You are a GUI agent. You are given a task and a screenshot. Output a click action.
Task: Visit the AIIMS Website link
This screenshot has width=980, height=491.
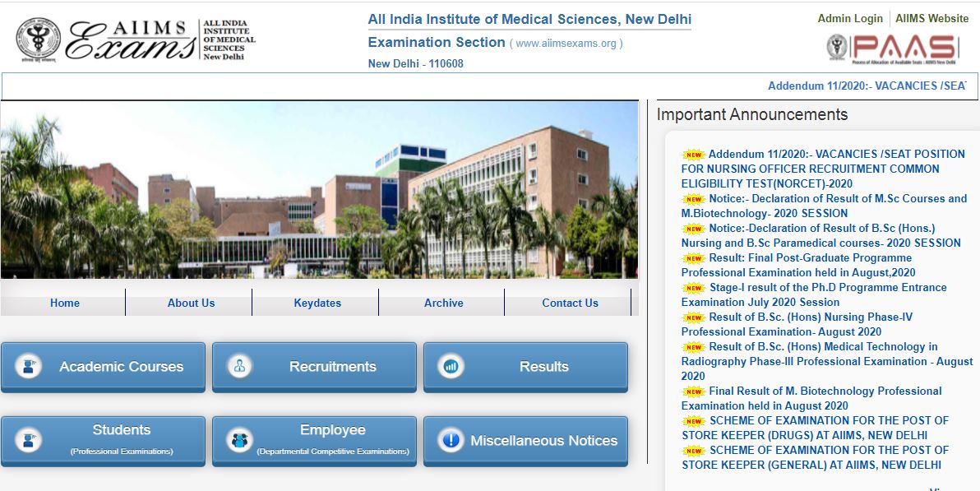coord(931,19)
